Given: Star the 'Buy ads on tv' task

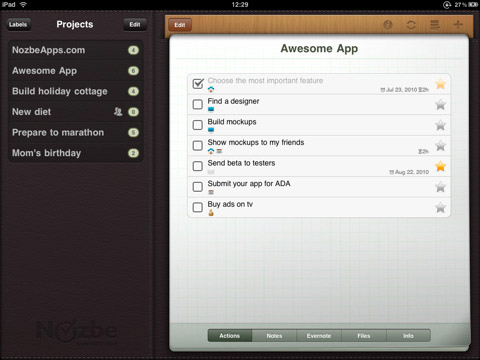Looking at the screenshot, I should 440,207.
